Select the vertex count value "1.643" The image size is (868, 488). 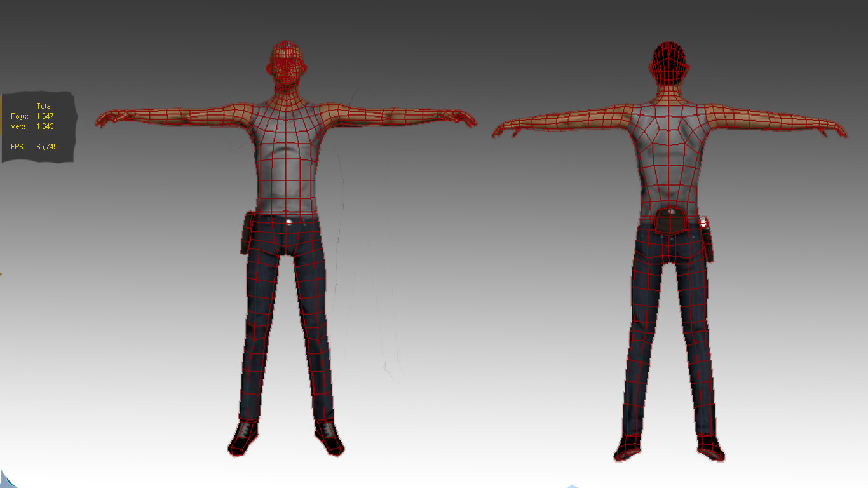[x=45, y=126]
